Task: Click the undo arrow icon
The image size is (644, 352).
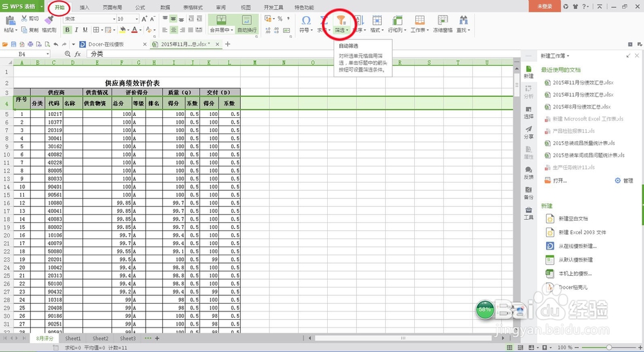Action: [x=56, y=44]
